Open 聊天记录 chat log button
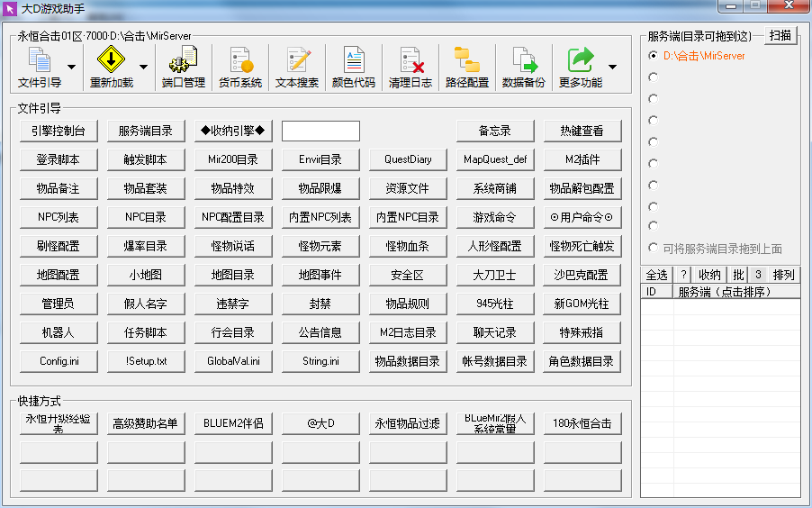 [495, 332]
